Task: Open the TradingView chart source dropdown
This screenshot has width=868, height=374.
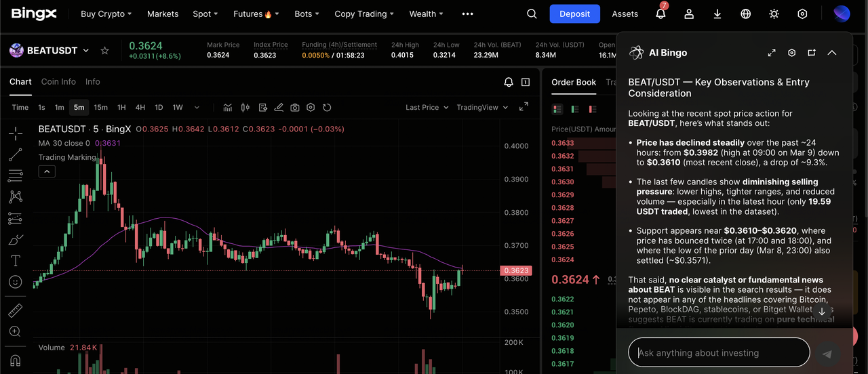Action: coord(482,107)
